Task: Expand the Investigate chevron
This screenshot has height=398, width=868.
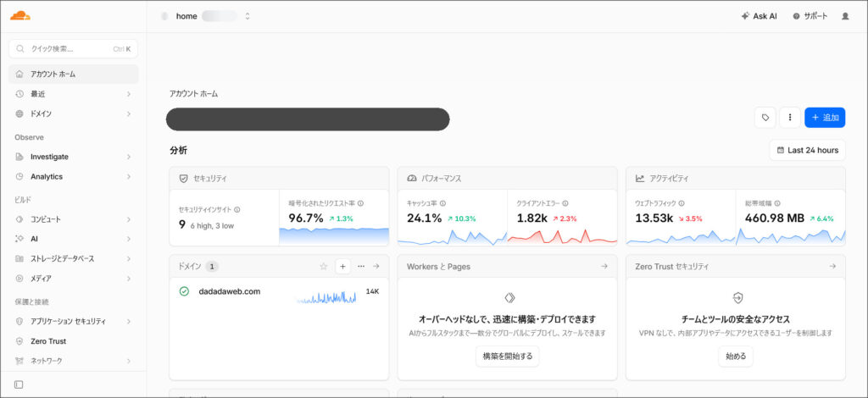Action: [129, 157]
